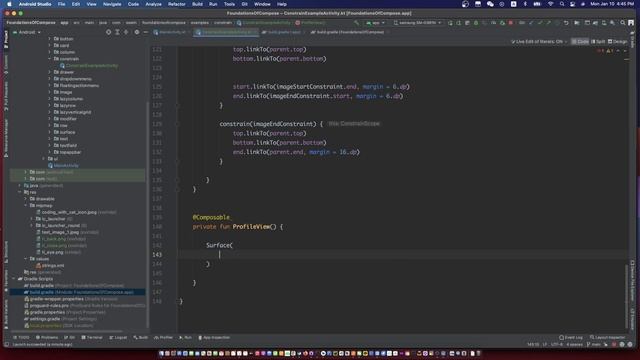Viewport: 640px width, 360px height.
Task: Open the Problems tool window
Action: 47,338
